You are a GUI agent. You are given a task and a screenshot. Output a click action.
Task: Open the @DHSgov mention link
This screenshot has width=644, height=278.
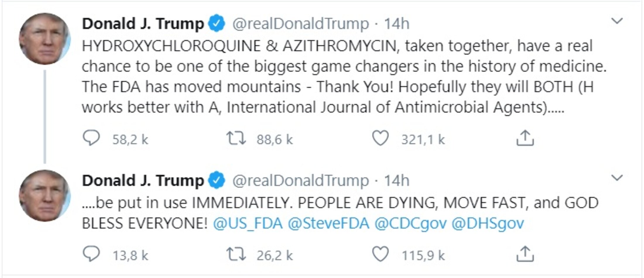click(x=487, y=224)
